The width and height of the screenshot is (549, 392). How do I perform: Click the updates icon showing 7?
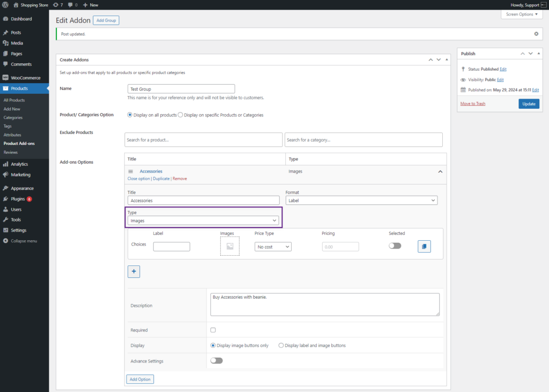coord(56,5)
